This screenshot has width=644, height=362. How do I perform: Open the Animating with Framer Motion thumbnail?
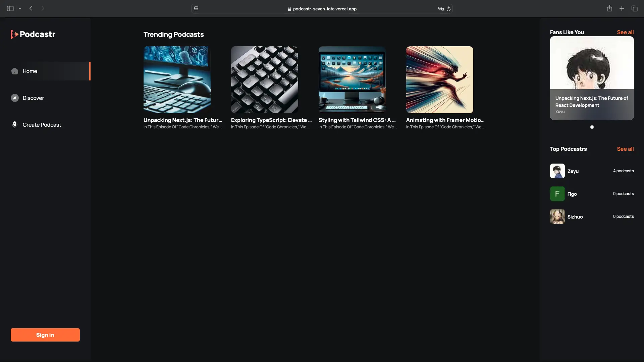coord(439,79)
